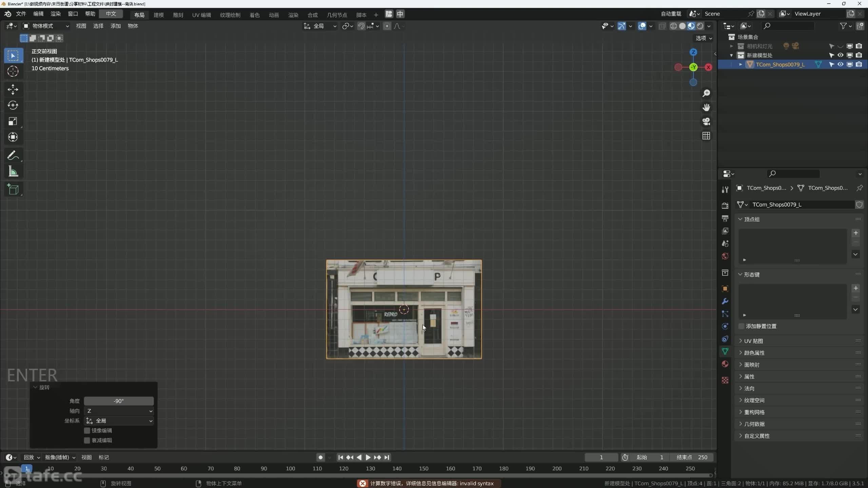
Task: Open the Render properties tab
Action: 725,206
